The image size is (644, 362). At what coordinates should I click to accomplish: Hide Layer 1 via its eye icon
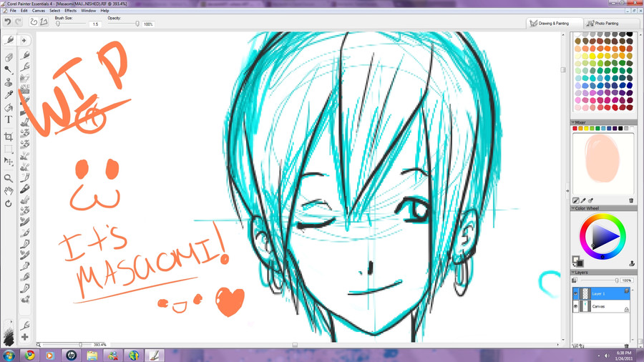point(576,293)
